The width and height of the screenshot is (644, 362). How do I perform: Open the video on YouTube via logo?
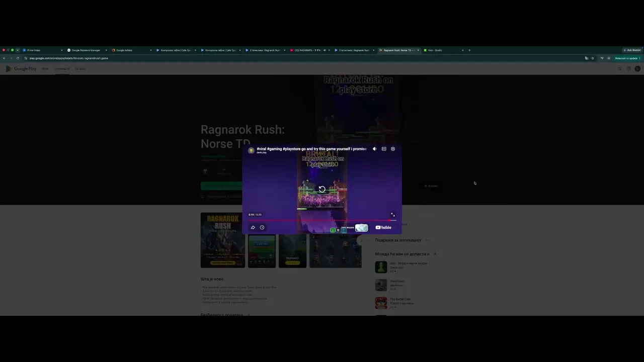(383, 228)
